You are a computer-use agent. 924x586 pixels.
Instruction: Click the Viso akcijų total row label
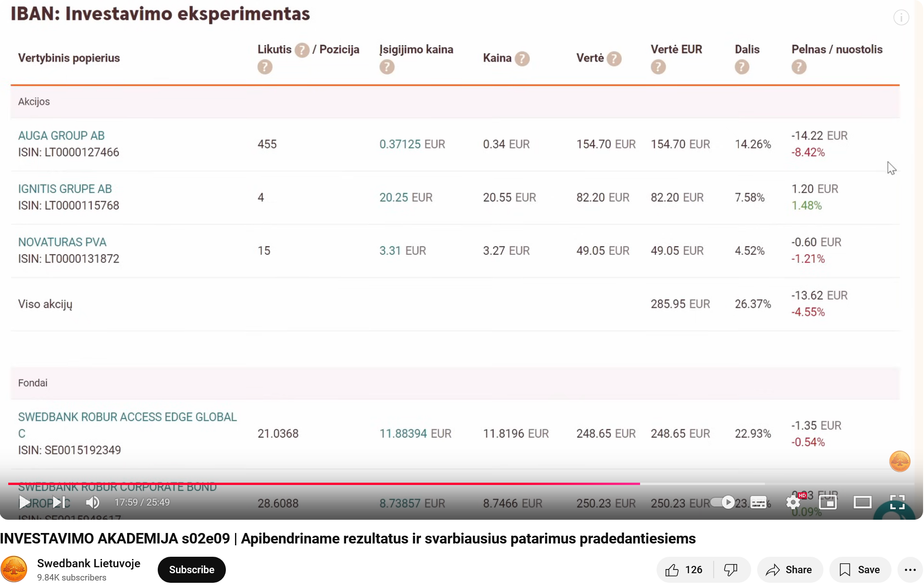[45, 304]
